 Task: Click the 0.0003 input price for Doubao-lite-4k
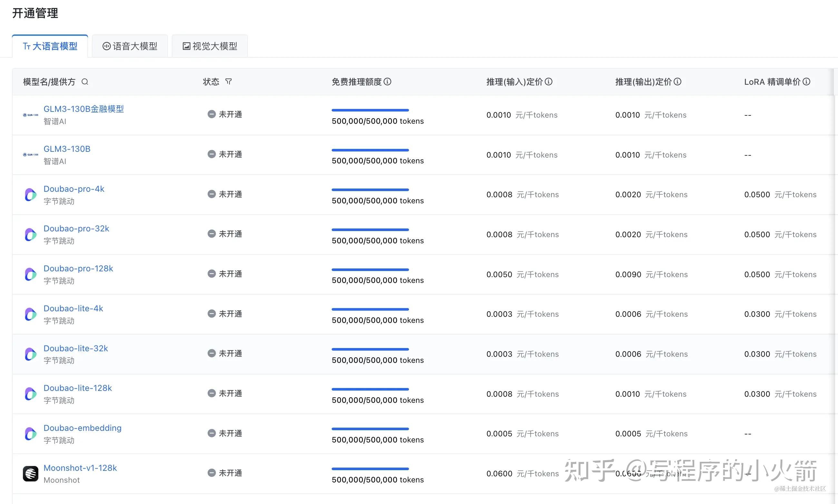point(499,315)
